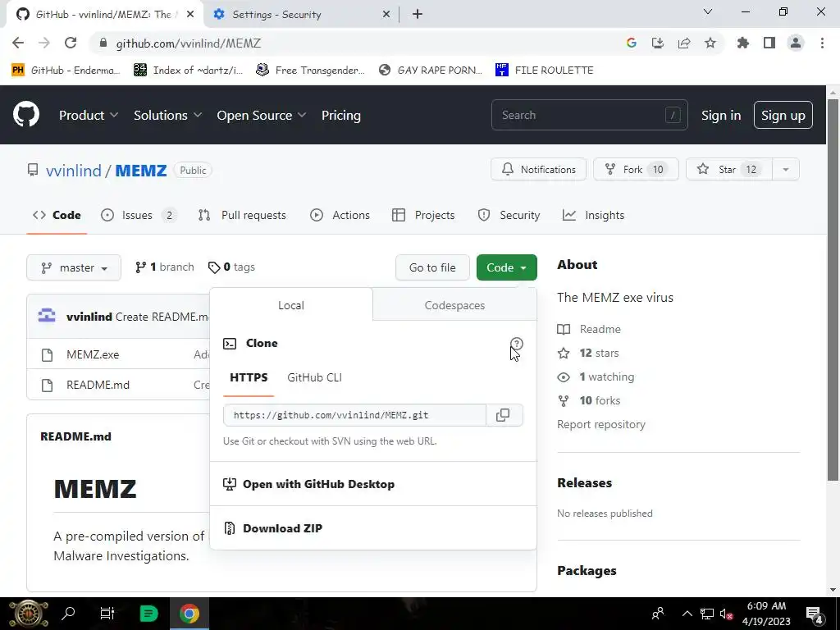
Task: Click the Go to file button
Action: click(x=432, y=267)
